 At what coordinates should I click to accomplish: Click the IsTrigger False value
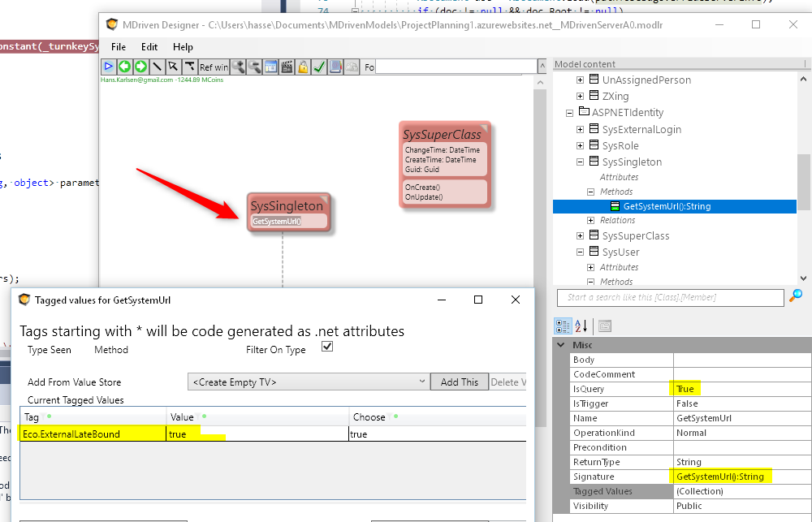point(741,403)
